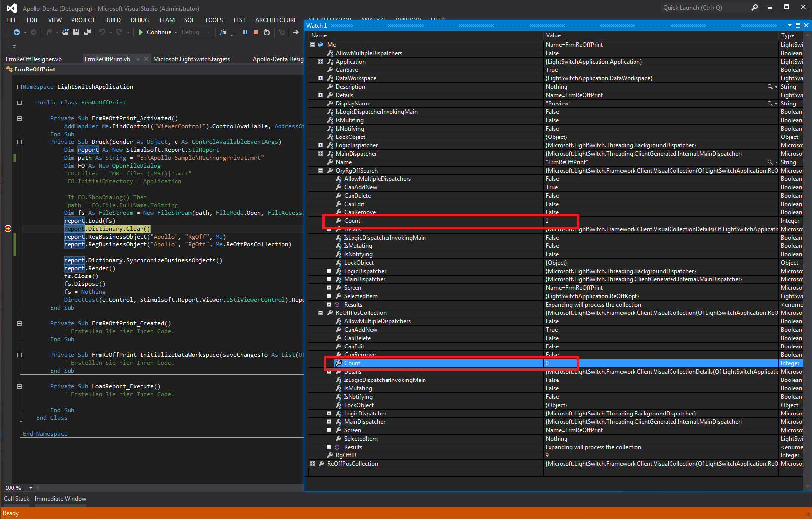Stop debugging with the red square
Viewport: 812px width, 519px height.
pos(256,32)
